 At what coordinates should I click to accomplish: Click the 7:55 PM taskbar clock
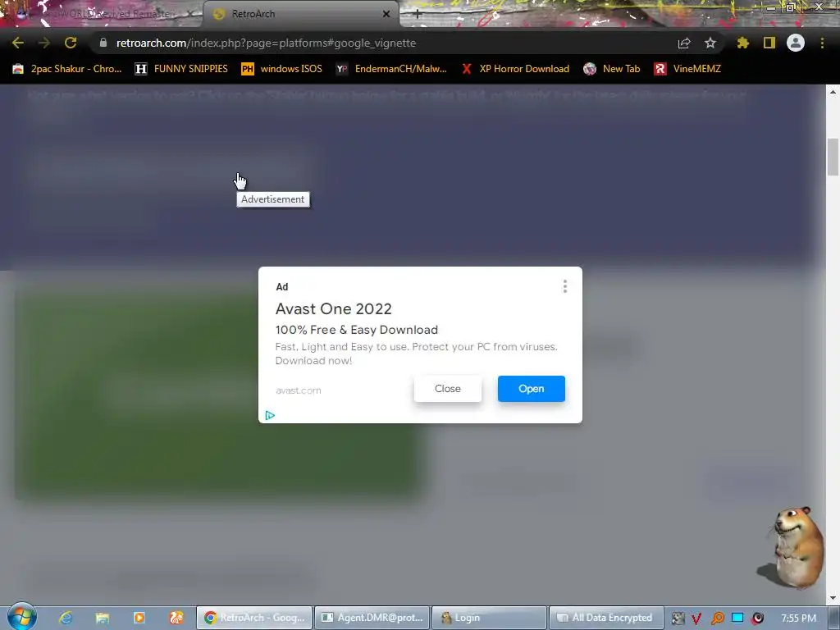point(798,619)
